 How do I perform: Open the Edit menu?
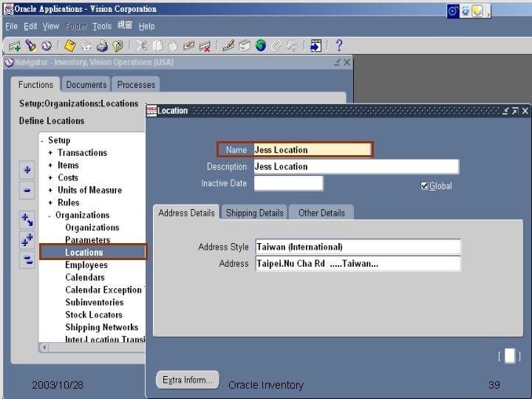click(x=30, y=26)
